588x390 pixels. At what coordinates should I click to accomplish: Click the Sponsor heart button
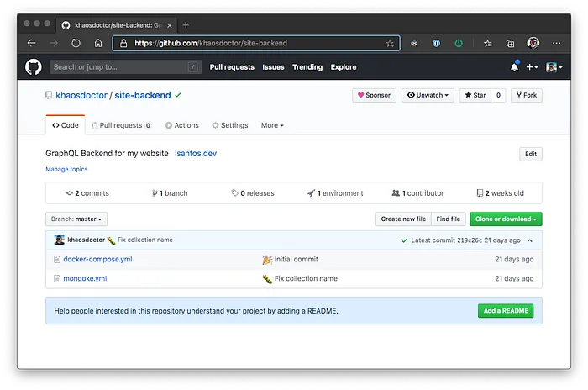point(374,95)
